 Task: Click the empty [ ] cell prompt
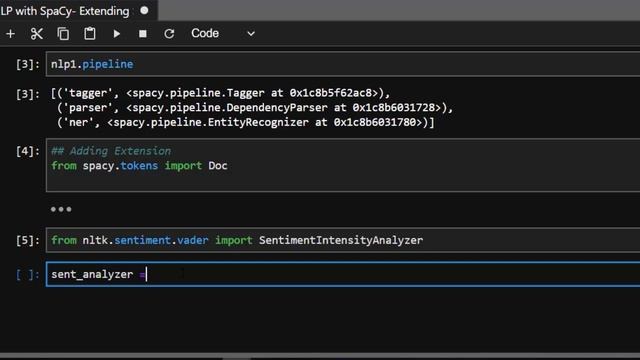(x=28, y=275)
